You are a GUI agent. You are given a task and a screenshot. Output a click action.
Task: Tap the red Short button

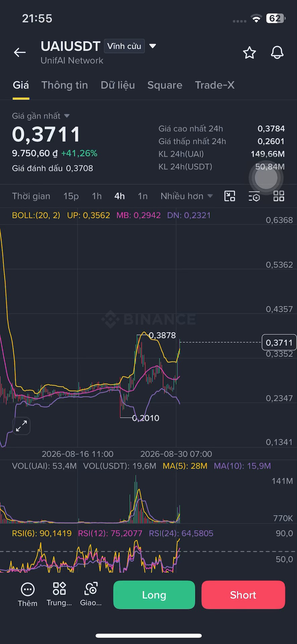point(243,595)
